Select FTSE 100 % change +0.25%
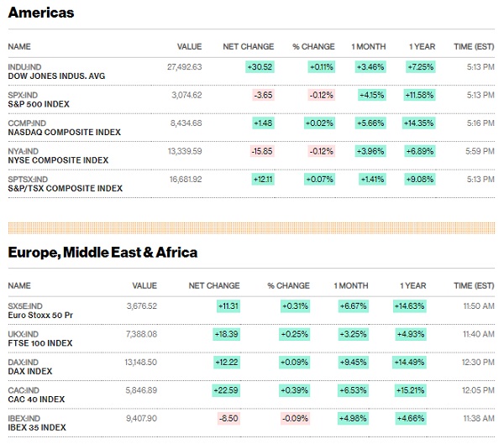This screenshot has width=504, height=444. point(295,334)
